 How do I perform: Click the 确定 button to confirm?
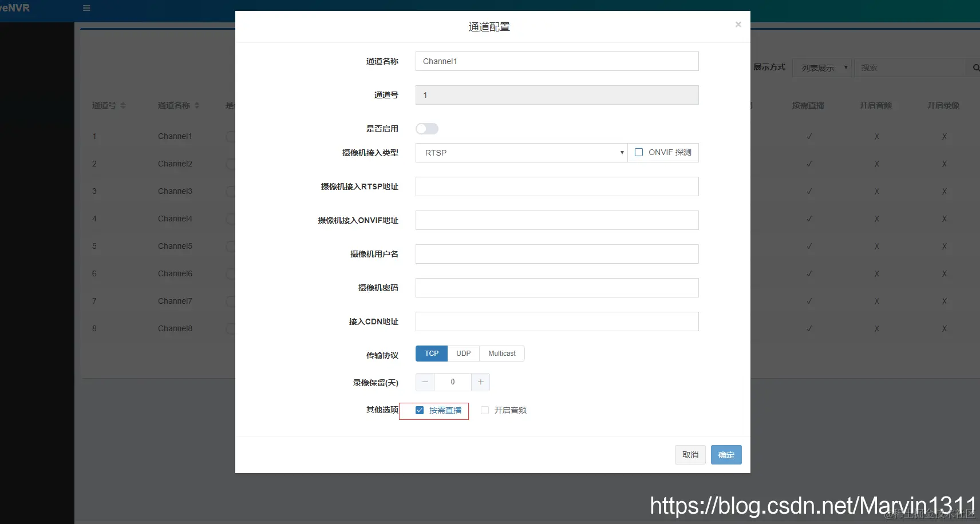point(726,455)
